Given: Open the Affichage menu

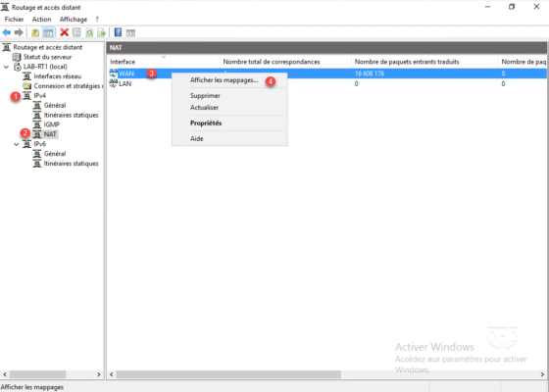Looking at the screenshot, I should tap(74, 20).
